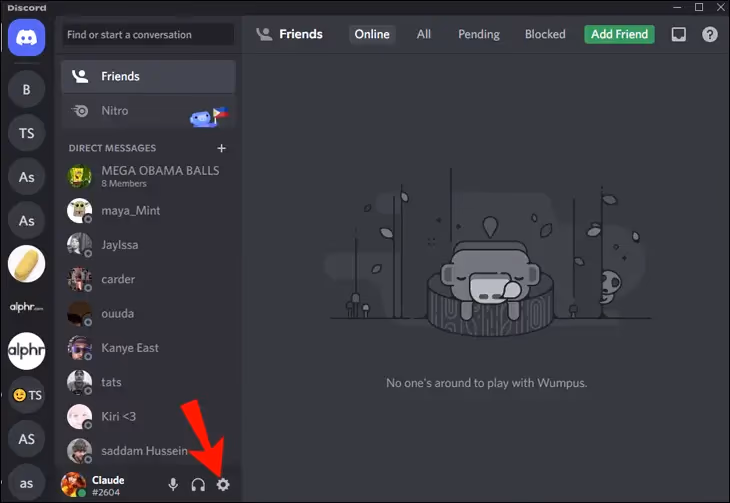Open Discord home button

[27, 38]
